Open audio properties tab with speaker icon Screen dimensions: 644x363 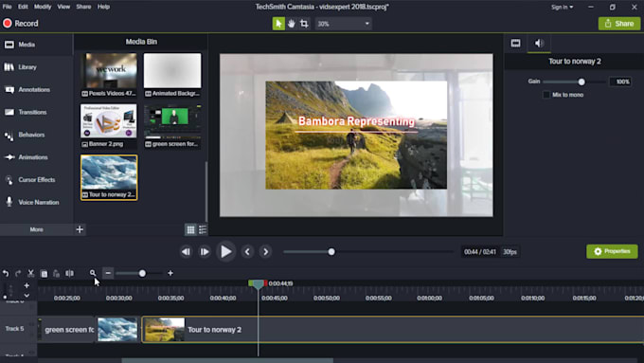[x=539, y=44]
